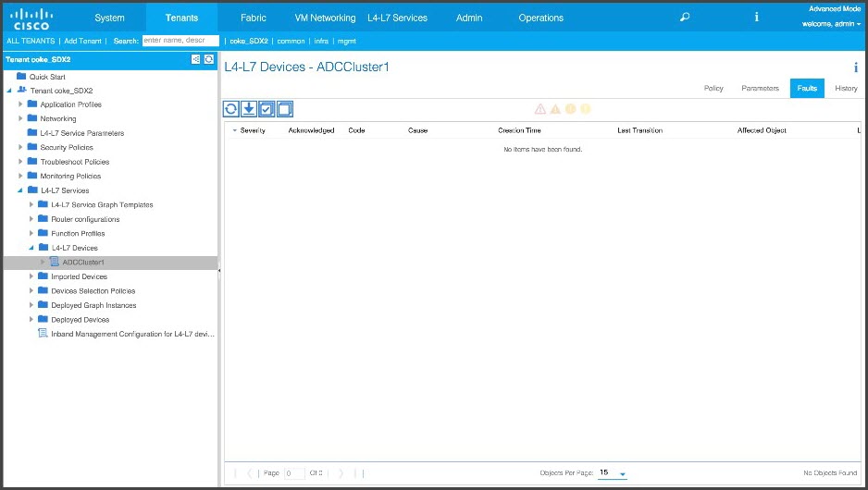The width and height of the screenshot is (868, 490).
Task: Click the tenant panel refresh icon
Action: 209,59
